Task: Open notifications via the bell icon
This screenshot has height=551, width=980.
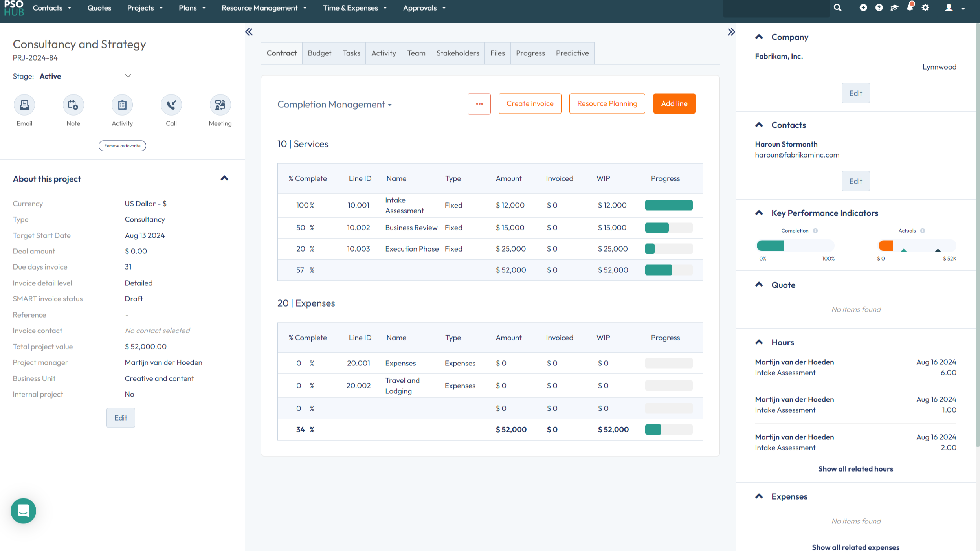Action: 910,7
